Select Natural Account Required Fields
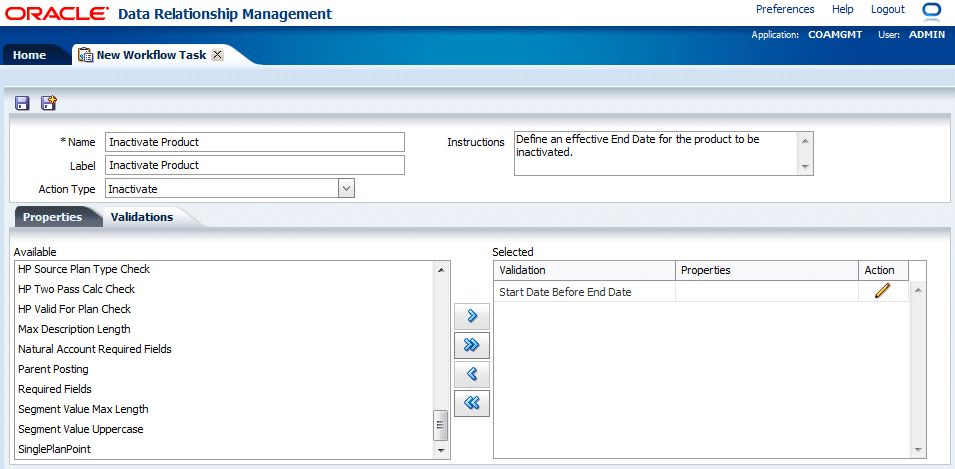 click(95, 349)
